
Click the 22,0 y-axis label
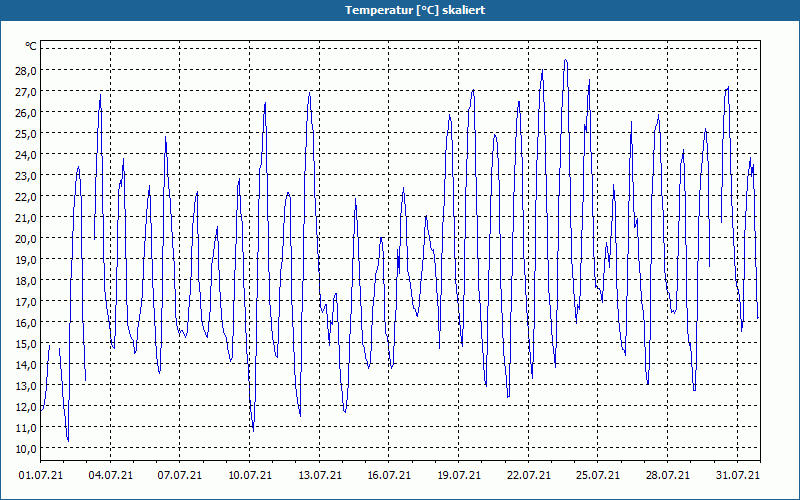pyautogui.click(x=26, y=197)
